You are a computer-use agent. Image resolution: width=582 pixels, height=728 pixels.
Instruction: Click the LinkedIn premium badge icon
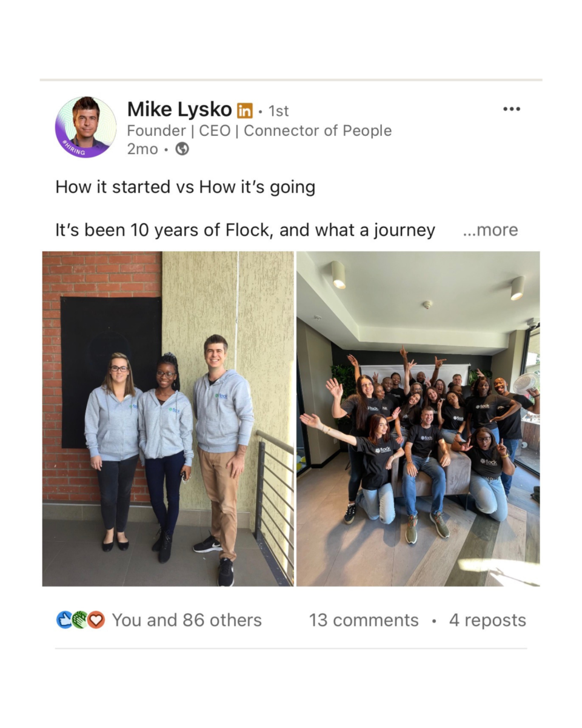244,110
